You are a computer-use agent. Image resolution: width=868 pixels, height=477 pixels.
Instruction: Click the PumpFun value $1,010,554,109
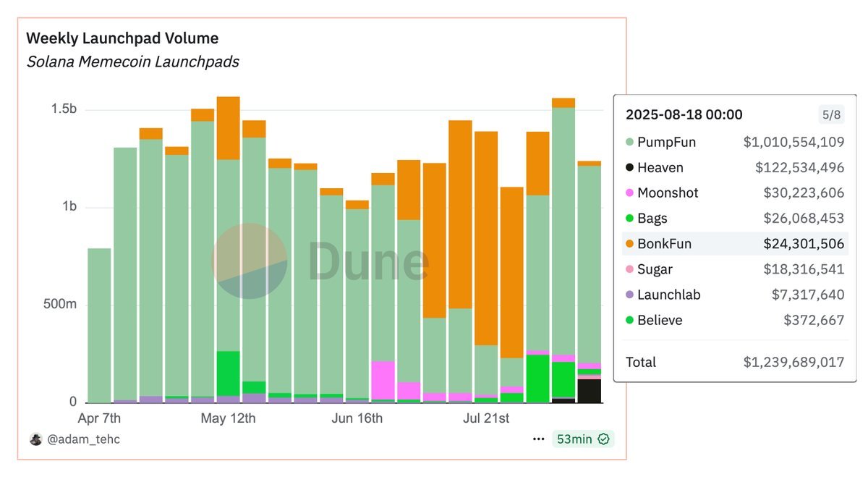(793, 143)
